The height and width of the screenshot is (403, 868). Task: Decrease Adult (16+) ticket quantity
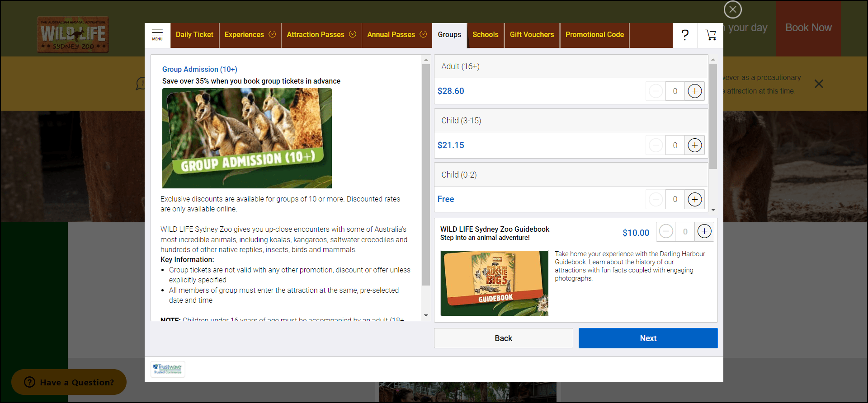(656, 91)
